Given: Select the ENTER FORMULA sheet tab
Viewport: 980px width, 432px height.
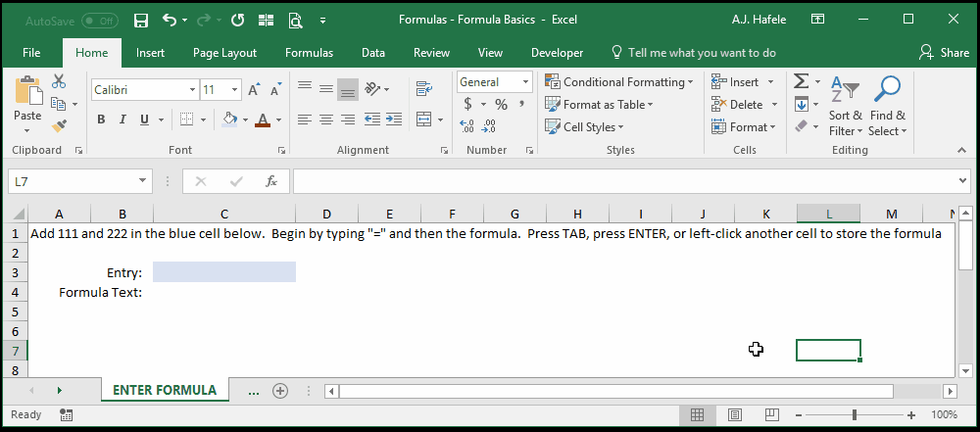Looking at the screenshot, I should [x=165, y=391].
